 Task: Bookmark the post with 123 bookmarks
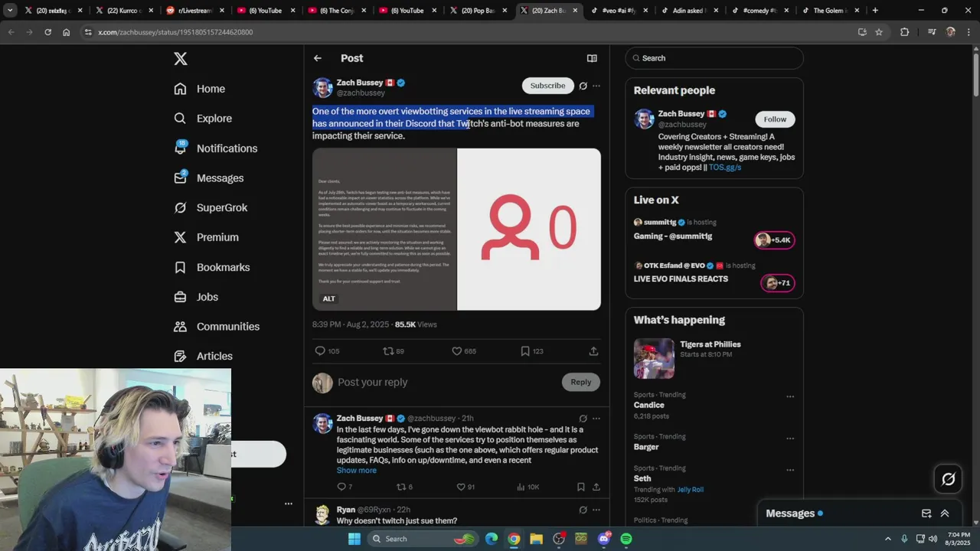(x=531, y=351)
